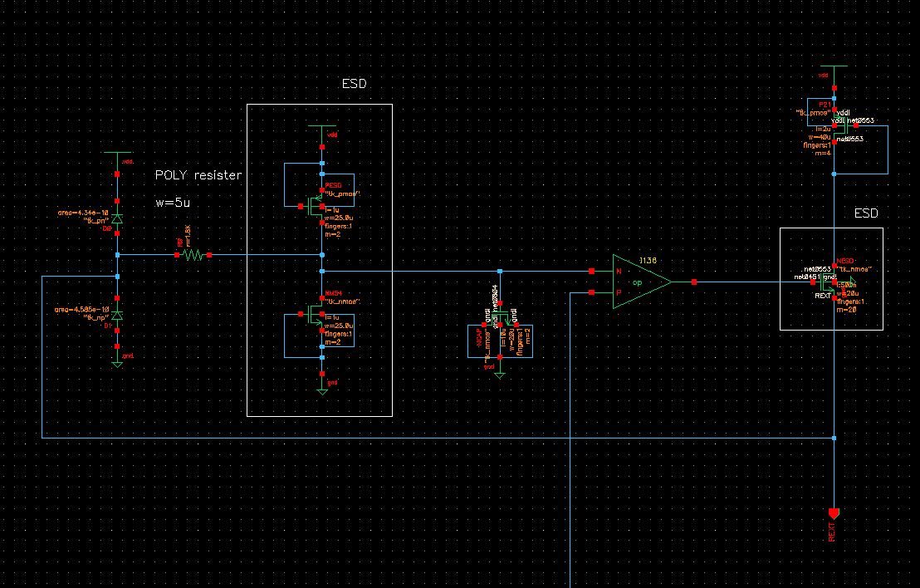Click the vdd supply bar above PESD
The height and width of the screenshot is (588, 920).
point(322,125)
